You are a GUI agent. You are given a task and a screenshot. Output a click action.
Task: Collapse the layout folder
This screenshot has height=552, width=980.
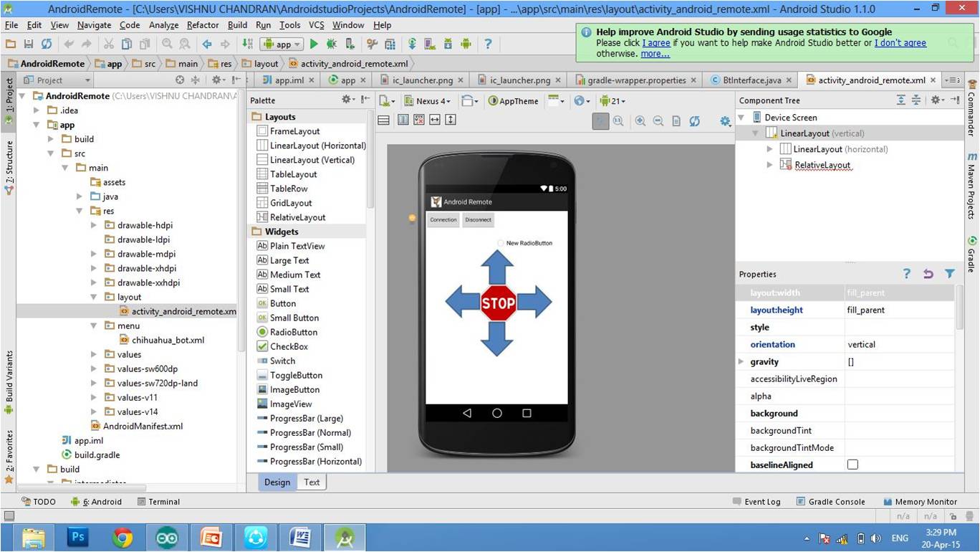tap(94, 297)
